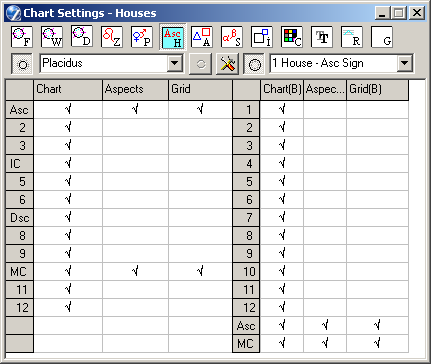The height and width of the screenshot is (364, 431).
Task: Toggle Asc row Grid checkmark in left table
Action: click(x=200, y=109)
